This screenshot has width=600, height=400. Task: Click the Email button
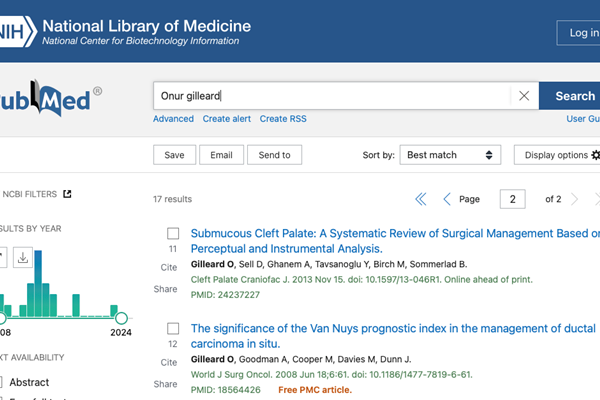(221, 155)
